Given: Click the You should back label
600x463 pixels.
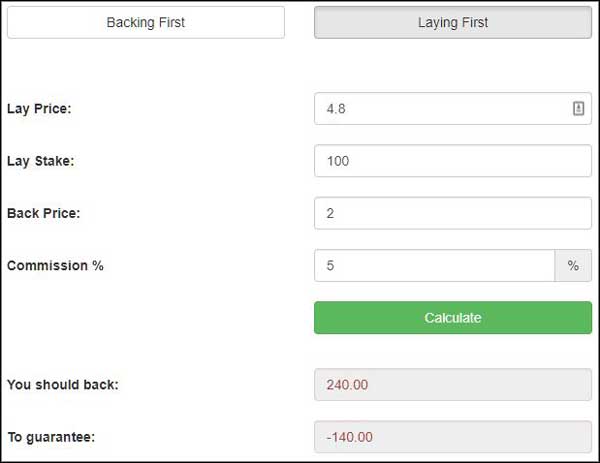Looking at the screenshot, I should [63, 385].
